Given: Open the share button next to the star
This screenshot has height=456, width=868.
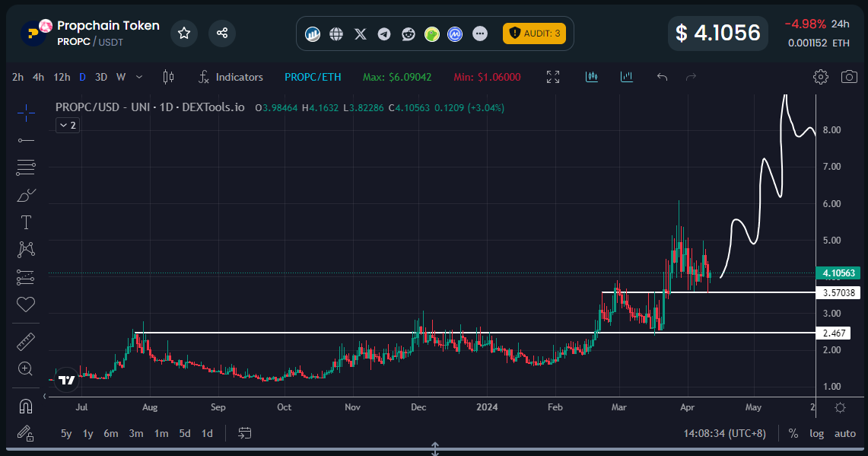Looking at the screenshot, I should tap(222, 33).
